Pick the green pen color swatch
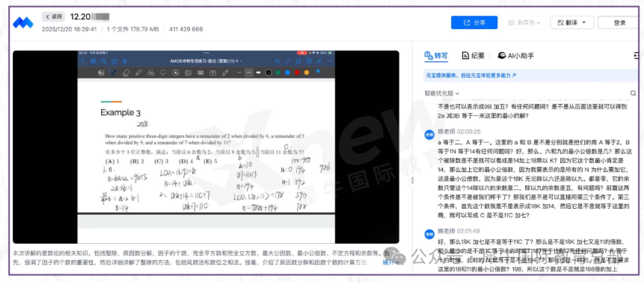The height and width of the screenshot is (282, 644). tap(277, 73)
